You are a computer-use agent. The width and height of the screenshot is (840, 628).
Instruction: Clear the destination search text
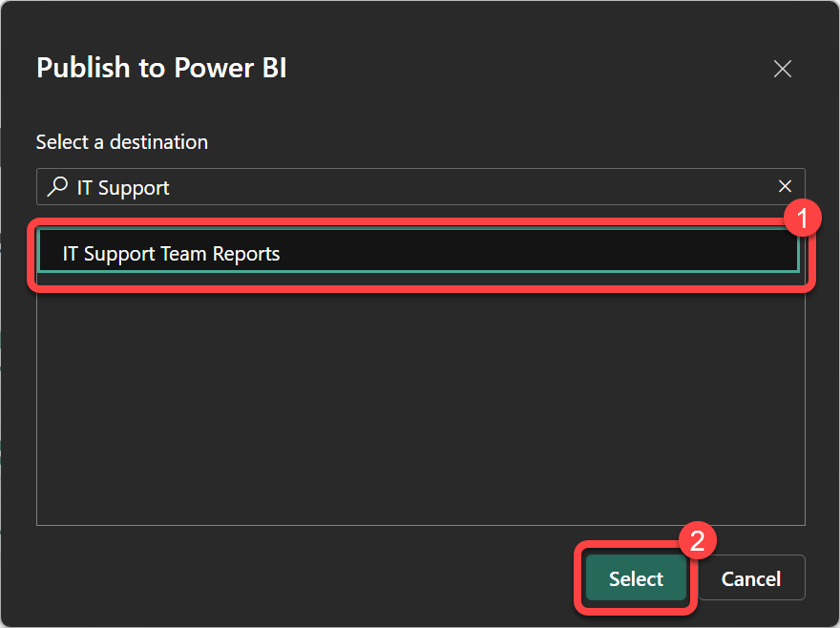click(x=785, y=186)
